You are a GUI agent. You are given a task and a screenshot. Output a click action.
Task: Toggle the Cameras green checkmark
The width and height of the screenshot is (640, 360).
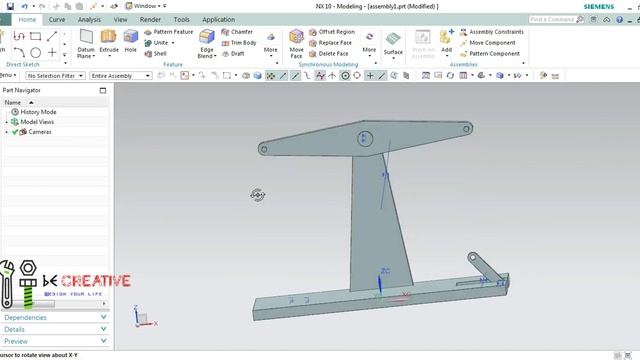tap(15, 132)
